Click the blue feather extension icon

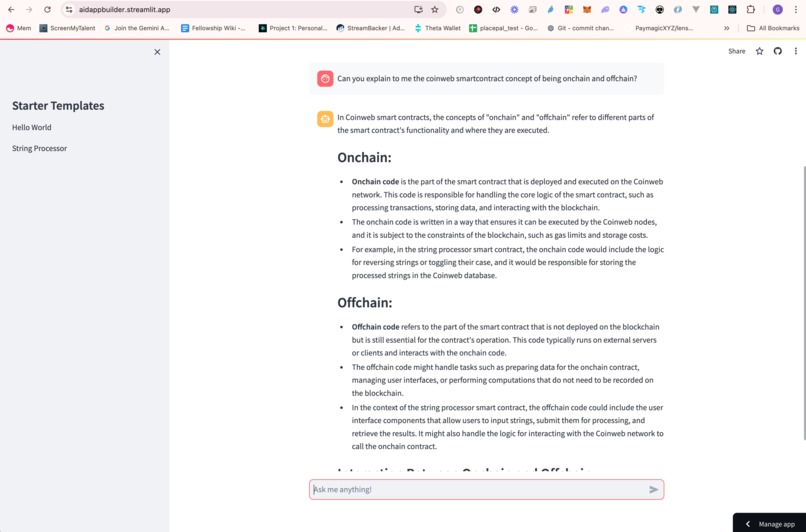coord(551,9)
